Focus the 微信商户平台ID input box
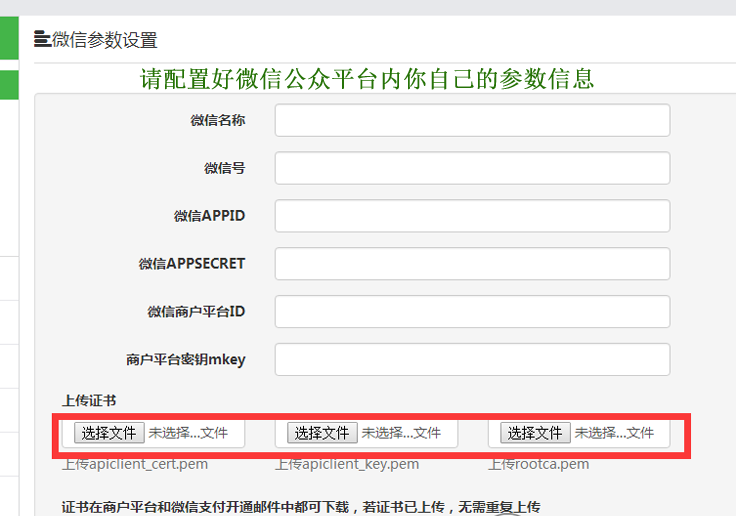This screenshot has height=516, width=736. [472, 312]
